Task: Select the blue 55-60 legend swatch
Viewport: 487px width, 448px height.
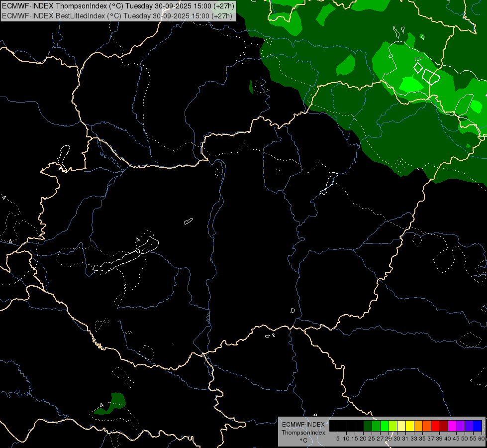Action: [x=478, y=426]
